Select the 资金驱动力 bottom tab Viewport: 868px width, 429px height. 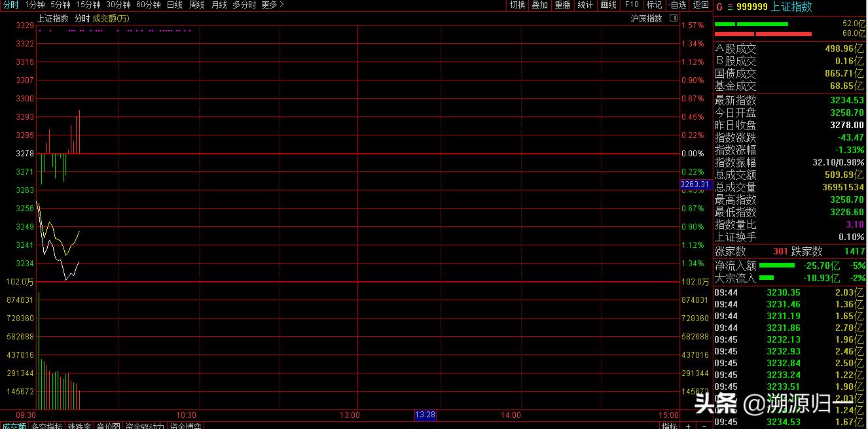point(145,426)
